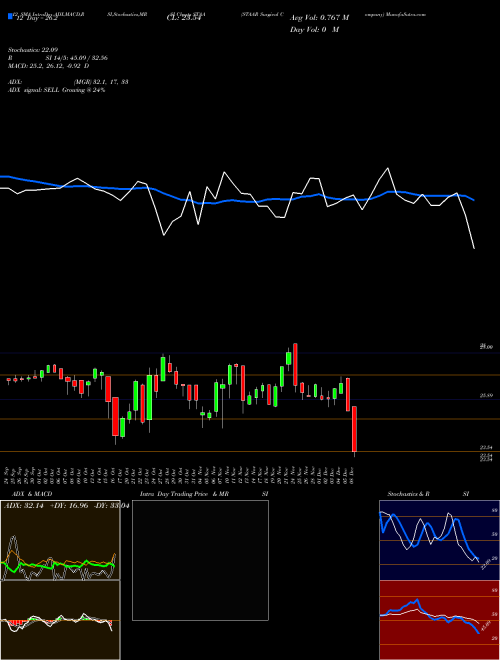Click the 'MACD: 25.2, 26.12, -0.92 D' line
Image resolution: width=500 pixels, height=660 pixels.
[x=48, y=66]
